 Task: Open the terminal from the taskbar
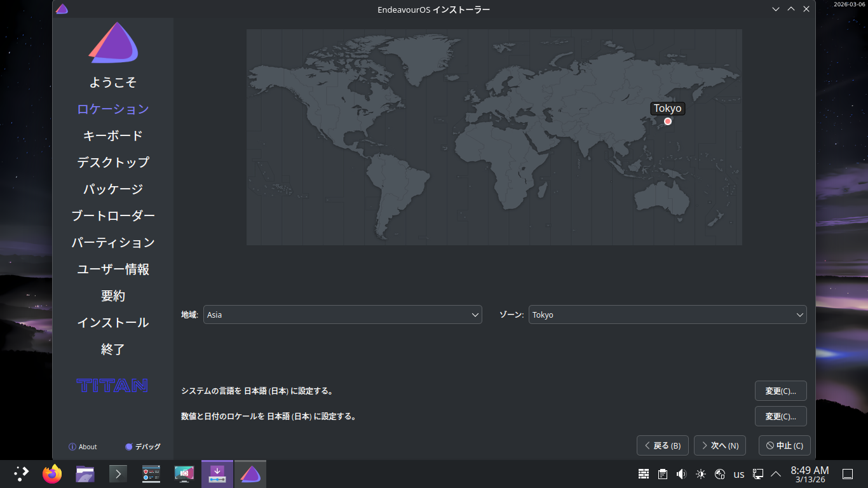(x=118, y=473)
